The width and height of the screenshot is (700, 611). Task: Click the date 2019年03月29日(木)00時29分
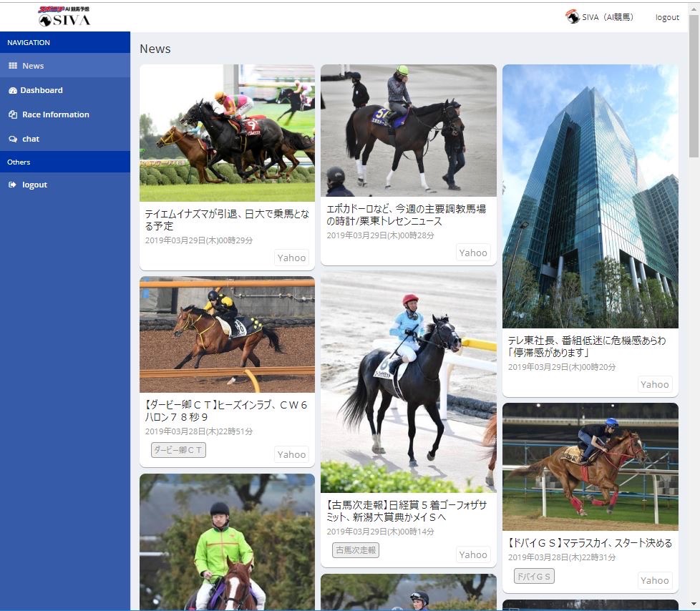pyautogui.click(x=199, y=240)
